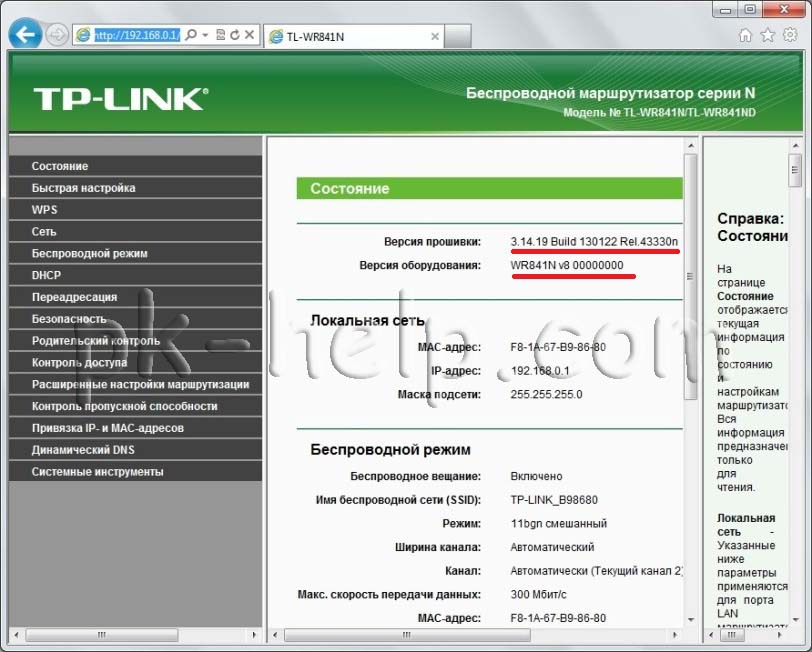Open Быстрая настройка menu item
Viewport: 812px width, 652px height.
point(136,188)
